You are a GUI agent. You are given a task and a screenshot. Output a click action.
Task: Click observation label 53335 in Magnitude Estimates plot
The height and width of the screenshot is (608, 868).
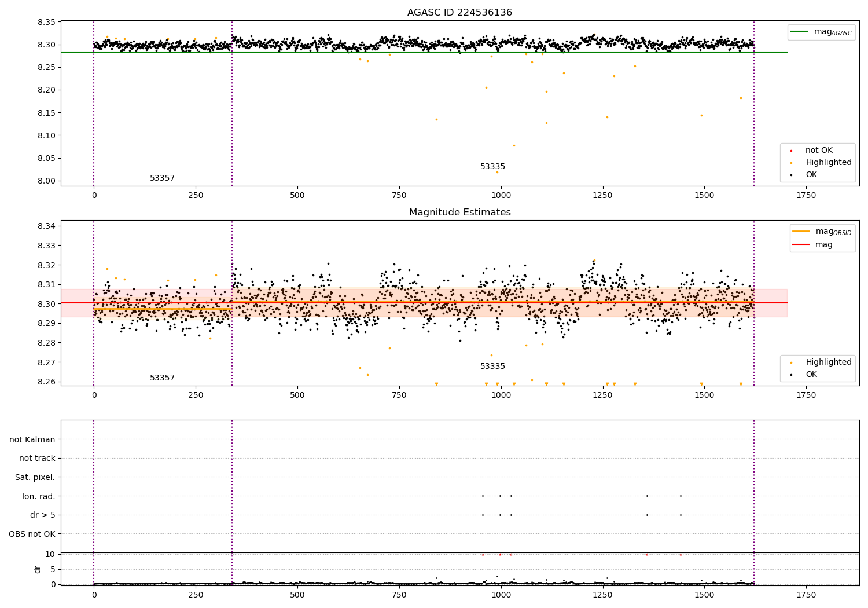492,367
